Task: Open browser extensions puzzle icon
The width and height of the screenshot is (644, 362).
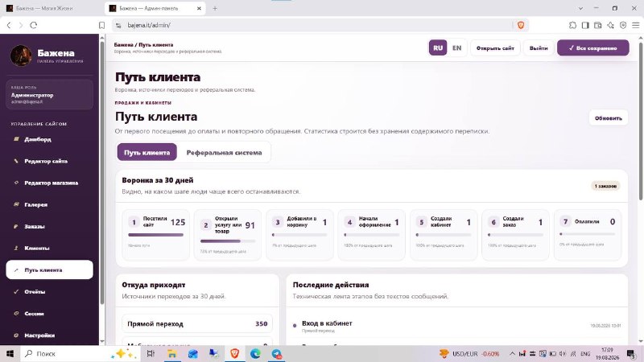Action: [x=572, y=26]
